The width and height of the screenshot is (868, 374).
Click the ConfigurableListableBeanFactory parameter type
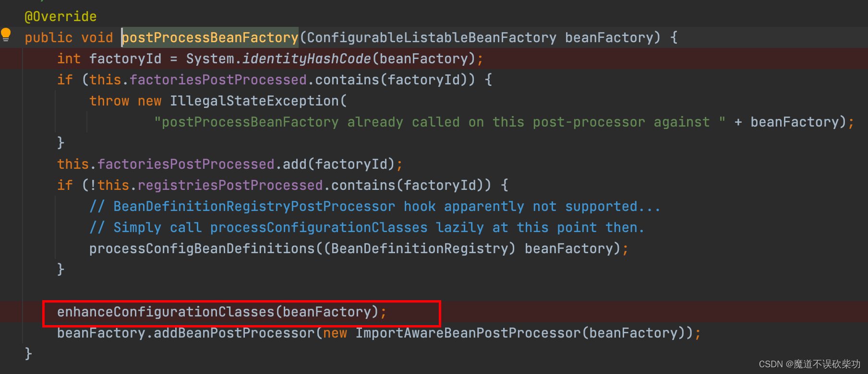tap(431, 38)
